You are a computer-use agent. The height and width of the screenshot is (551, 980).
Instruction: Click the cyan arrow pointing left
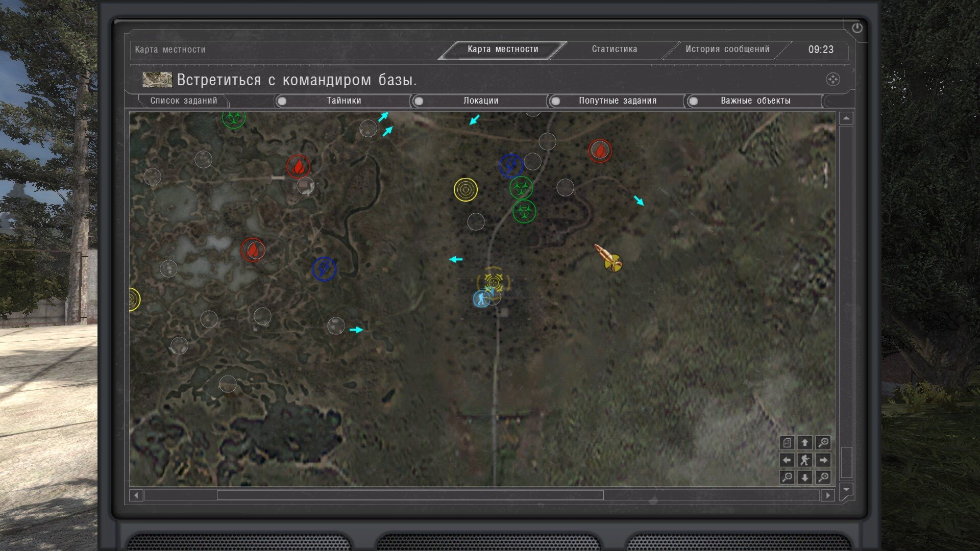coord(456,259)
